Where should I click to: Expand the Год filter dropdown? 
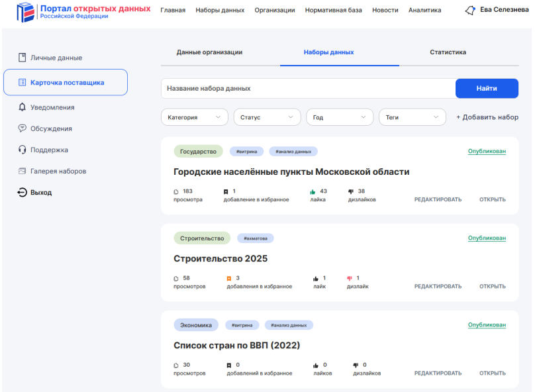[x=340, y=117]
